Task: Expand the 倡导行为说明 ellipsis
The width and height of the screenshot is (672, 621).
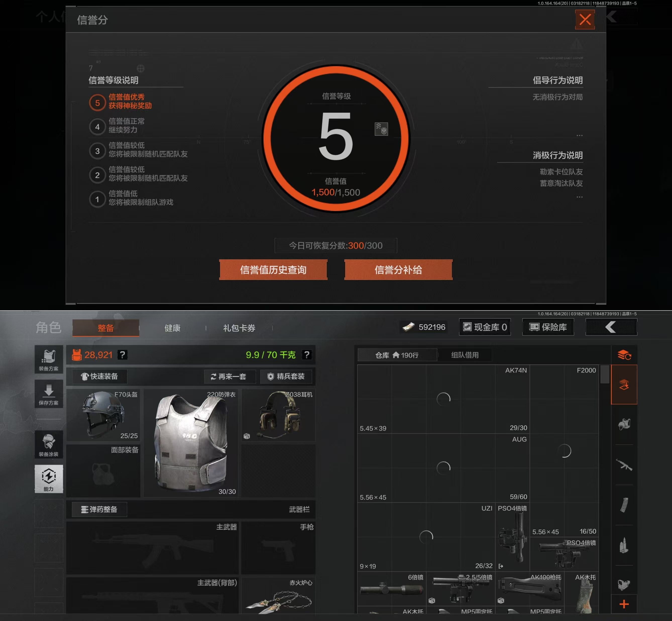Action: [579, 135]
